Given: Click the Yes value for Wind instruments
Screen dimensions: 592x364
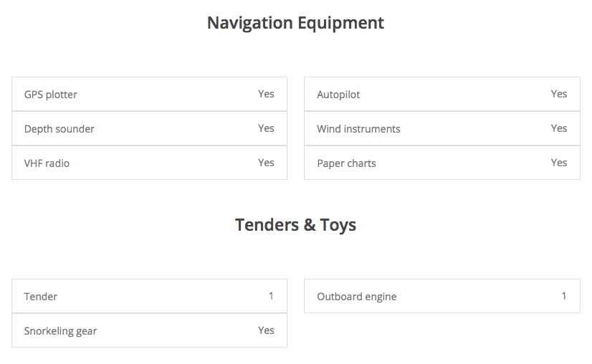Looking at the screenshot, I should pos(559,128).
